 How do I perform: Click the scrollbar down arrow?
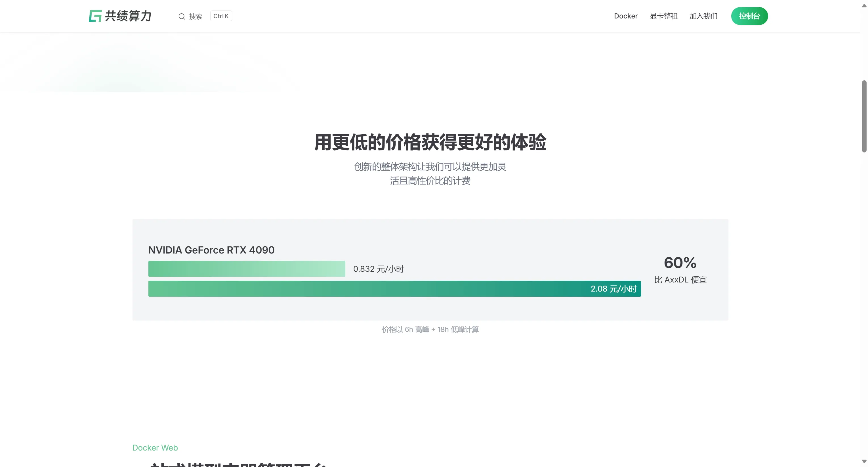point(864,461)
